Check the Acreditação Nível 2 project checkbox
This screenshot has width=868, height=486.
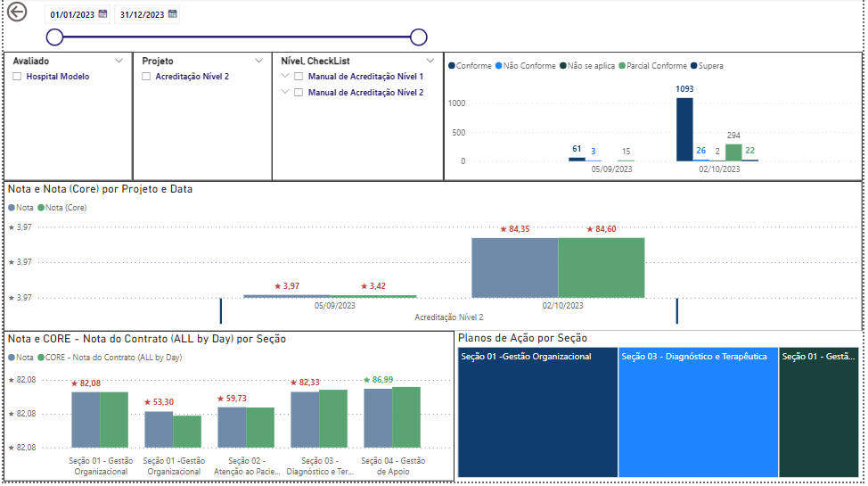[146, 78]
